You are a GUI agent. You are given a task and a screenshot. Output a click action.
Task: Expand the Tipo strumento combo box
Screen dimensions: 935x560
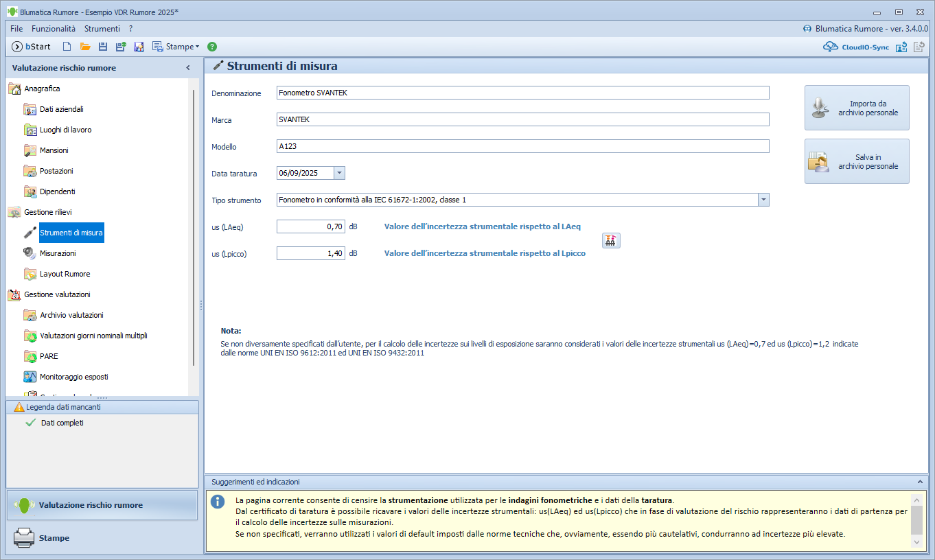pyautogui.click(x=763, y=200)
